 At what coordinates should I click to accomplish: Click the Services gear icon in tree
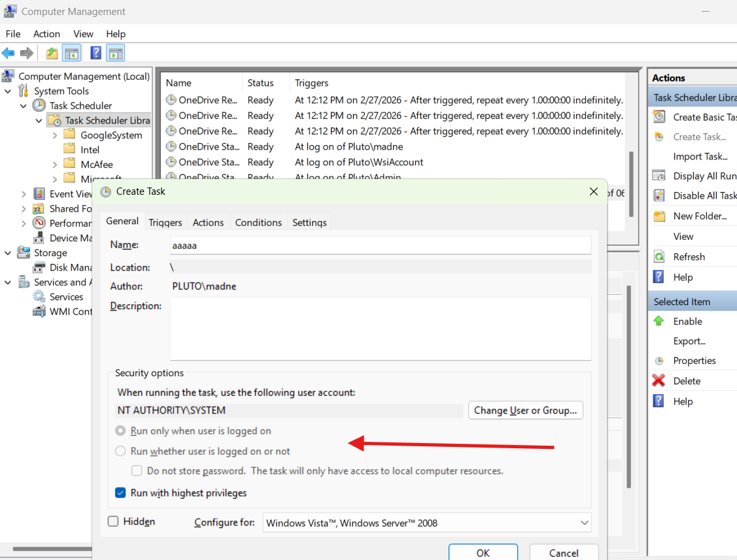[x=39, y=297]
